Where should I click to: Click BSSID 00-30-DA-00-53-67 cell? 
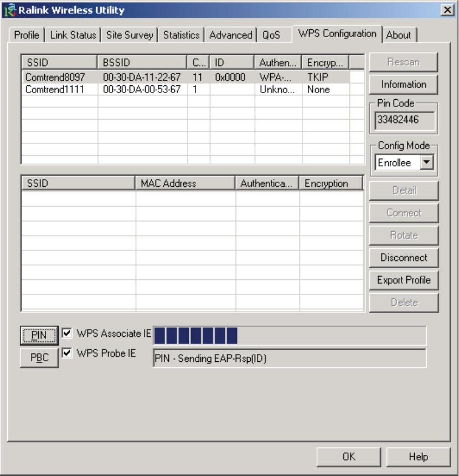coord(142,89)
